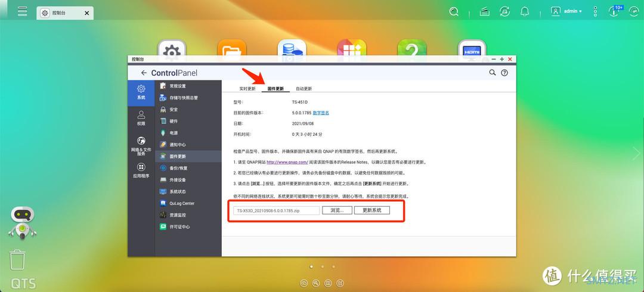
Task: Go back with the ControlPanel arrow
Action: coord(143,73)
